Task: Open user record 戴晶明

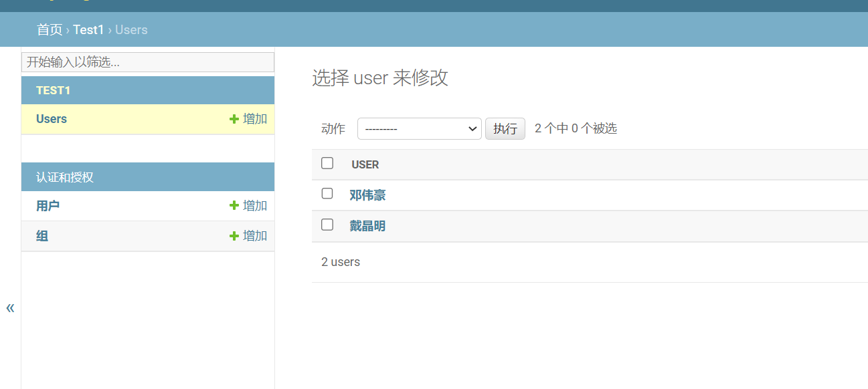Action: pyautogui.click(x=367, y=226)
